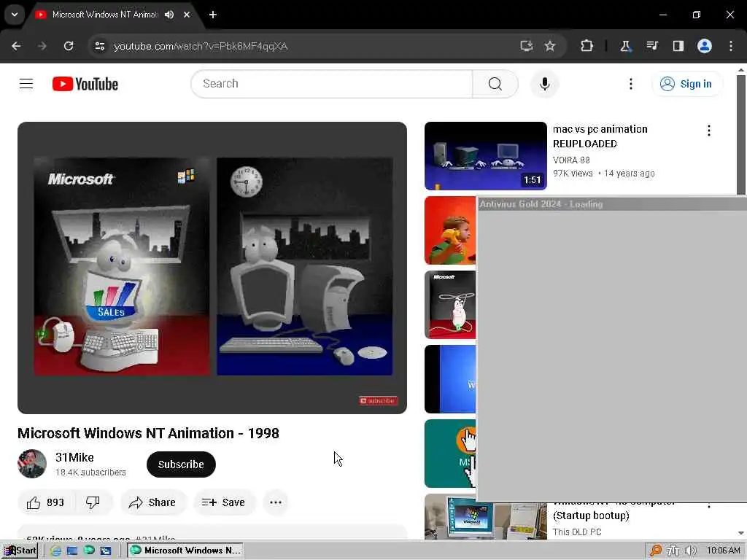Click subscribe watermark in video corner
This screenshot has height=560, width=747.
pyautogui.click(x=379, y=400)
